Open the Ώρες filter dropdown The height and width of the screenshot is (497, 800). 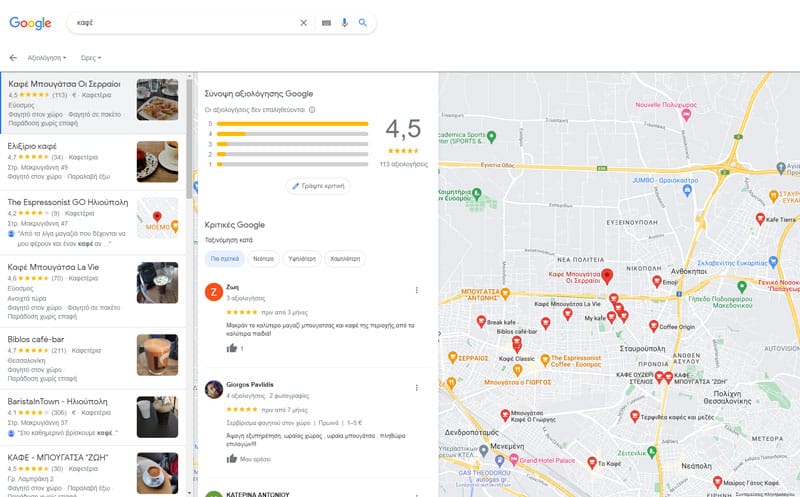tap(91, 58)
